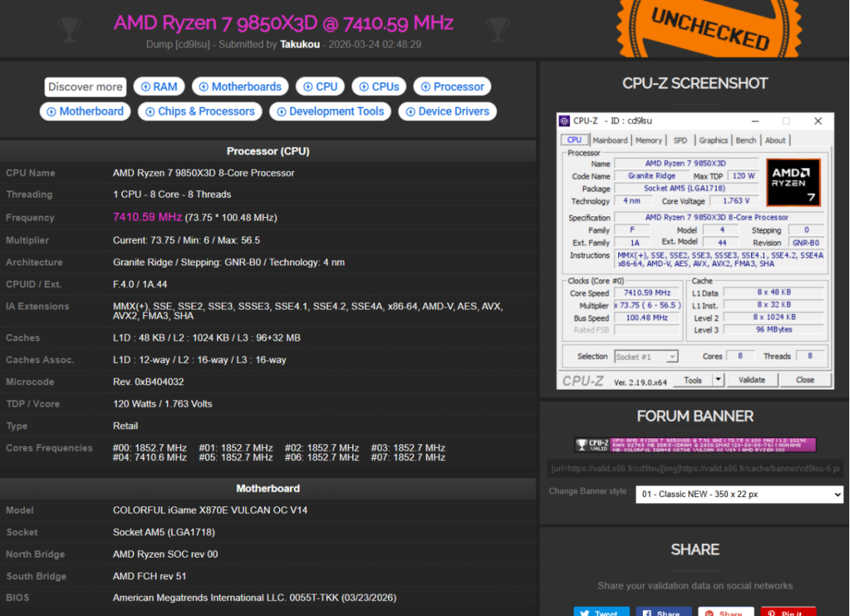This screenshot has height=616, width=850.
Task: Click the Close button in CPU-Z screenshot
Action: 805,380
